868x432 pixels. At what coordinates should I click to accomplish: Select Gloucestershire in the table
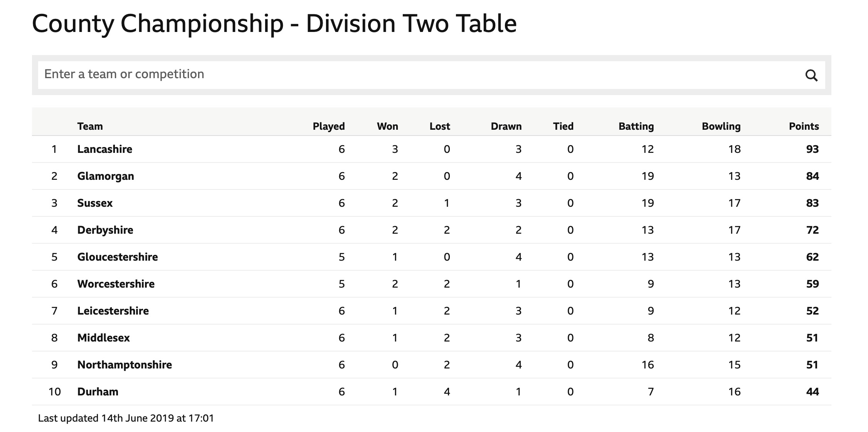coord(118,257)
